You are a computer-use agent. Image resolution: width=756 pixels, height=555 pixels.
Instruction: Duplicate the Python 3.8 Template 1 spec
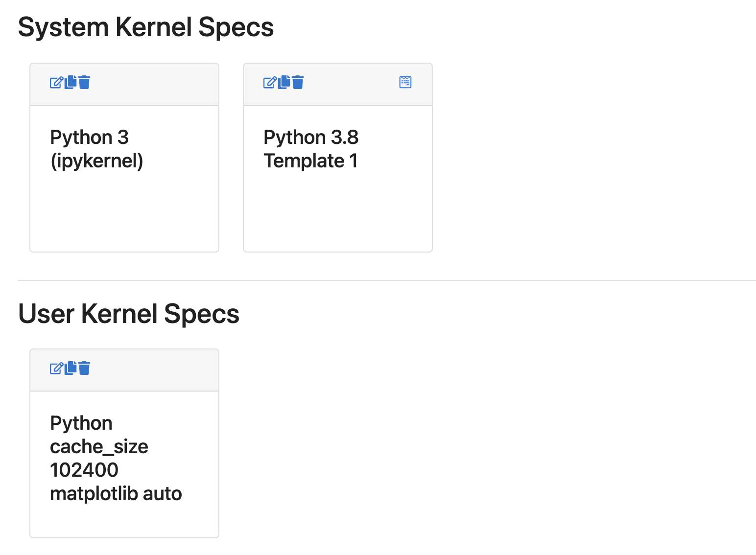click(284, 82)
